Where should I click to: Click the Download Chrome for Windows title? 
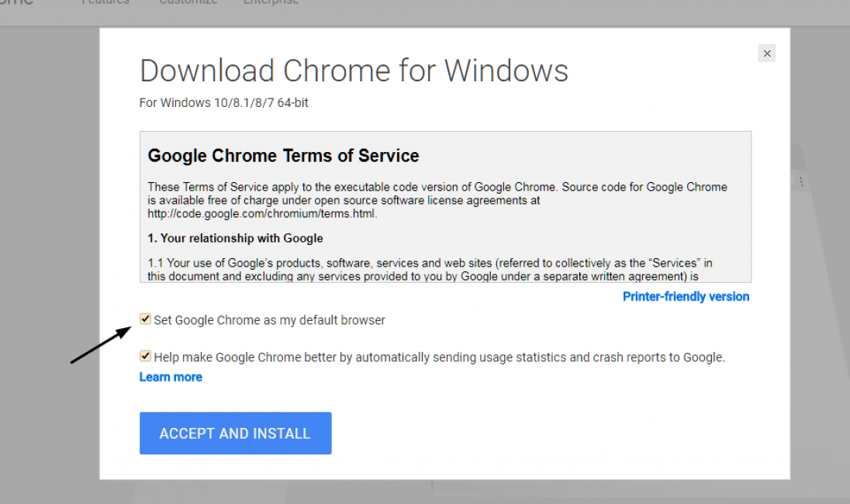pyautogui.click(x=354, y=71)
